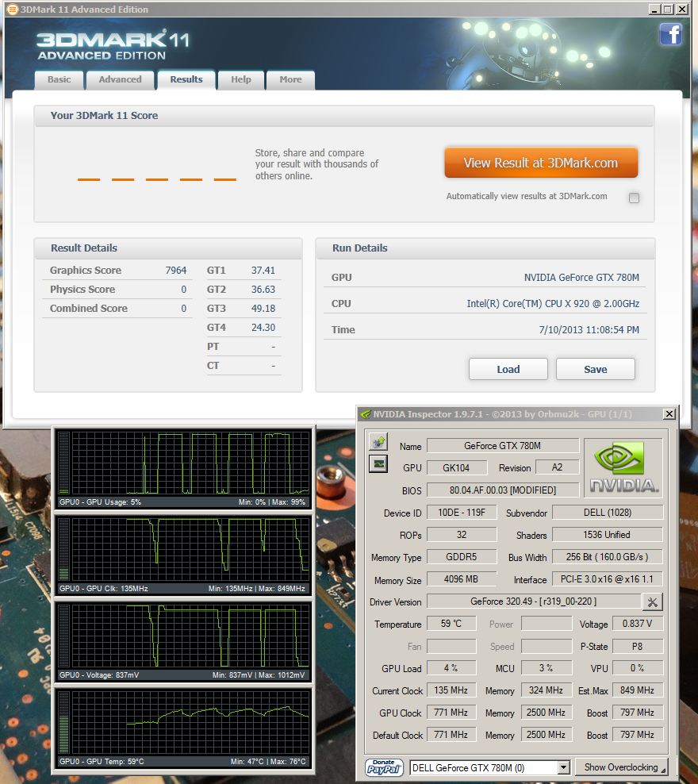Select the Results tab
The width and height of the screenshot is (698, 784).
tap(186, 79)
